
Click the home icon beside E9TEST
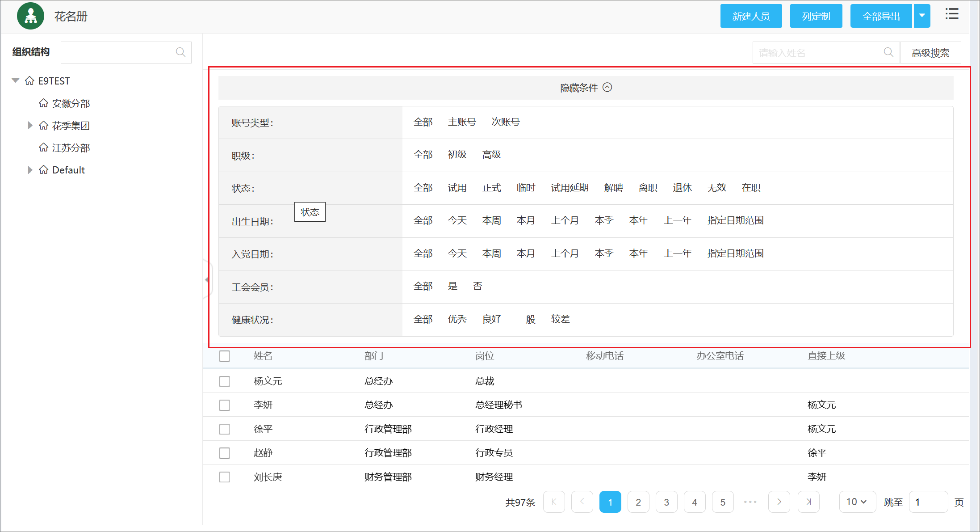point(29,81)
